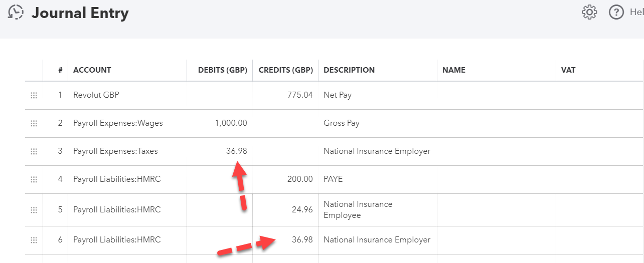Edit the PAYE description cell
The height and width of the screenshot is (263, 644).
(x=377, y=179)
